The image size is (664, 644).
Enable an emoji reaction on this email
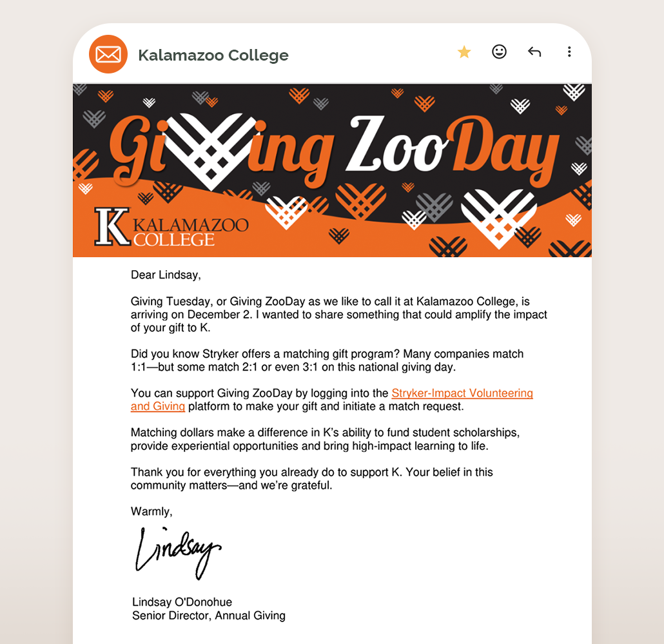click(x=499, y=52)
